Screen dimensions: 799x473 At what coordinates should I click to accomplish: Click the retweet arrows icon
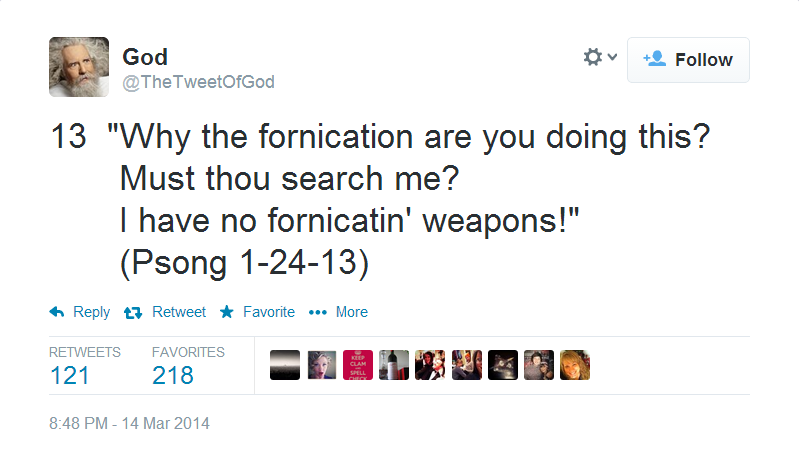(133, 312)
